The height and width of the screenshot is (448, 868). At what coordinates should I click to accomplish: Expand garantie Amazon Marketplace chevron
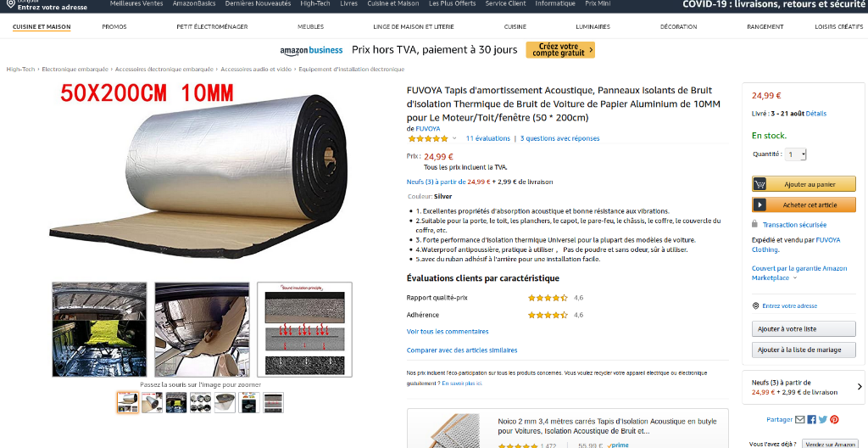click(795, 278)
